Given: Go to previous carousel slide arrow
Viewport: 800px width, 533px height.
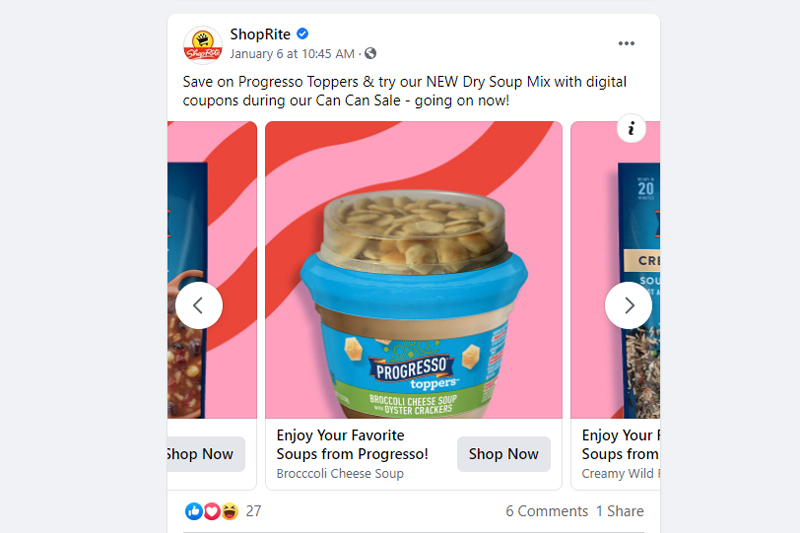Looking at the screenshot, I should [198, 306].
